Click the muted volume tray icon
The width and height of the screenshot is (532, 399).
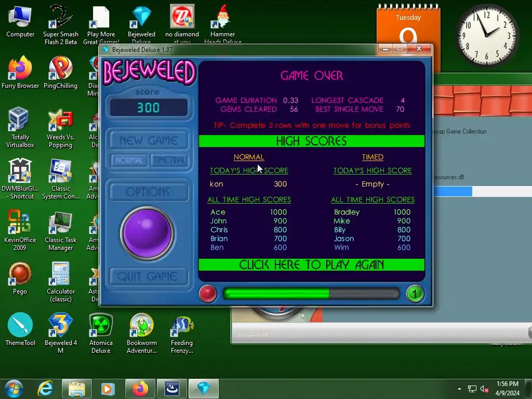[x=484, y=389]
